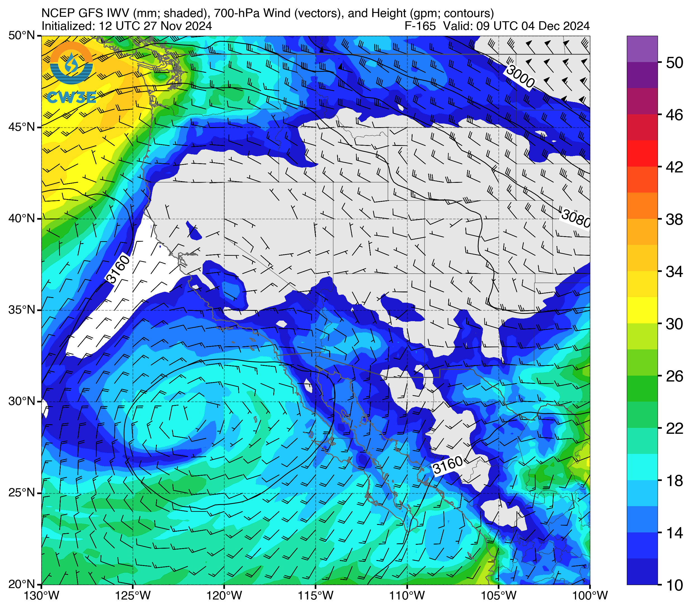Image resolution: width=692 pixels, height=616 pixels.
Task: Click the 50°N latitude label
Action: pyautogui.click(x=22, y=35)
